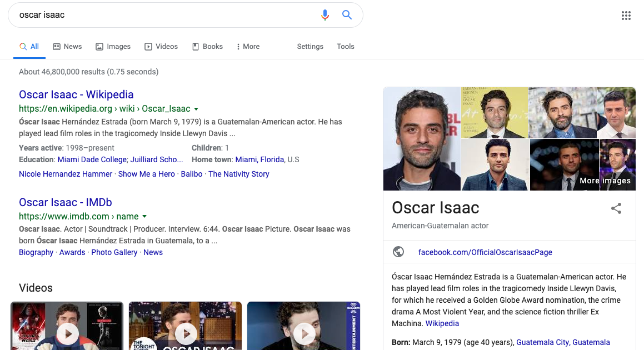This screenshot has width=644, height=350.
Task: Open the Juilliard School link
Action: click(x=157, y=159)
